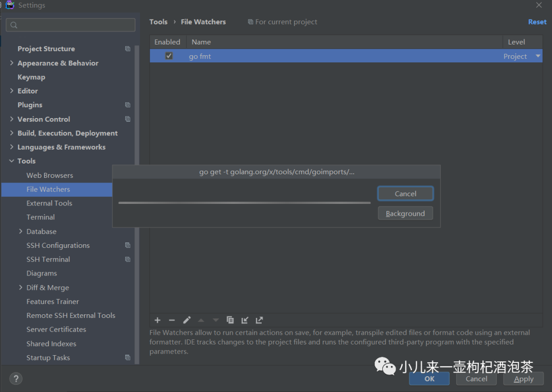The image size is (552, 392).
Task: Click the project-level icon beside SSH Terminal
Action: point(128,259)
